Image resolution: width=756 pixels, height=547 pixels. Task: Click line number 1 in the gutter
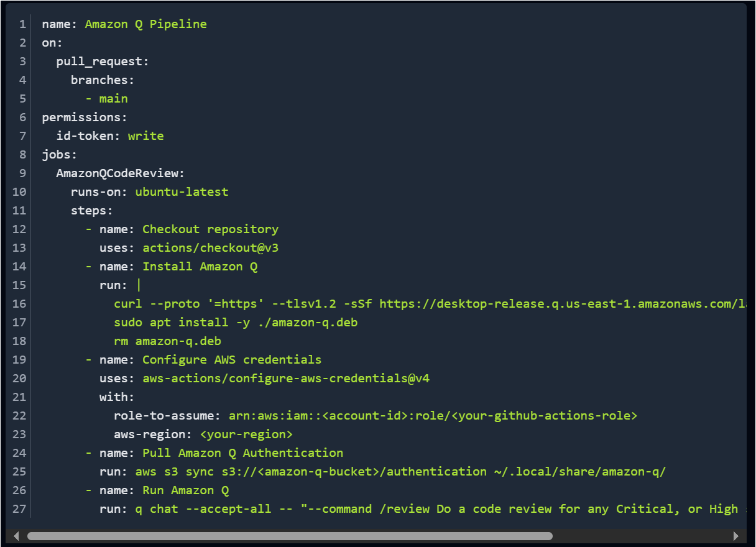tap(22, 24)
